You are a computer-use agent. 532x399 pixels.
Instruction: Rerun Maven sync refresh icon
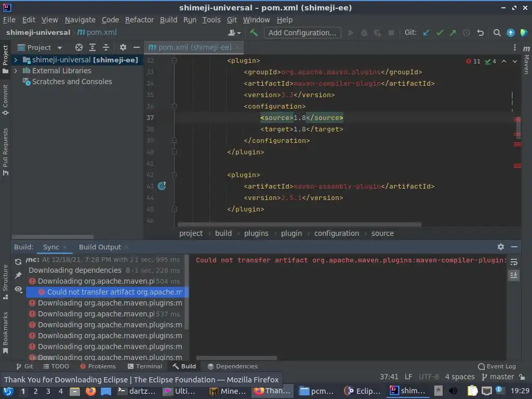click(x=18, y=262)
